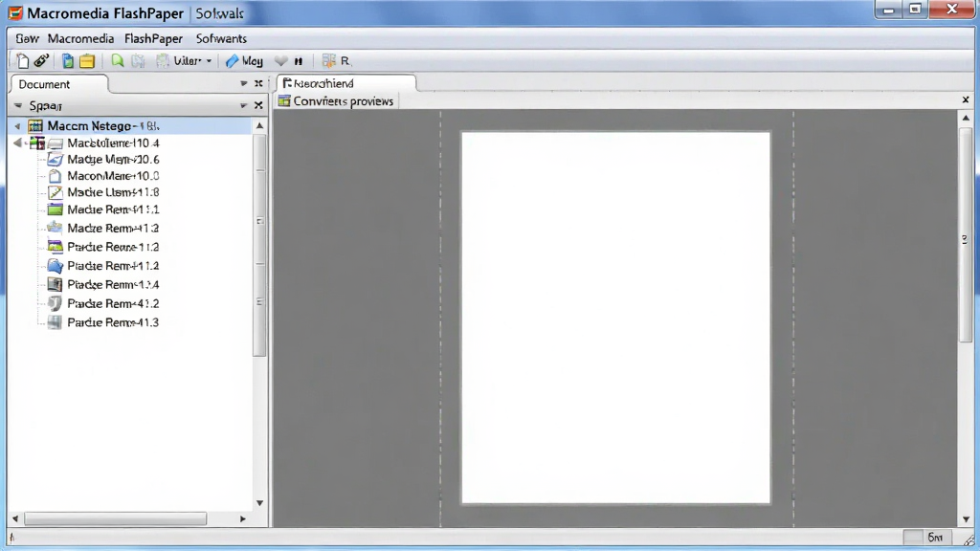Viewport: 980px width, 551px height.
Task: Click the 5m status bar indicator
Action: pyautogui.click(x=935, y=538)
